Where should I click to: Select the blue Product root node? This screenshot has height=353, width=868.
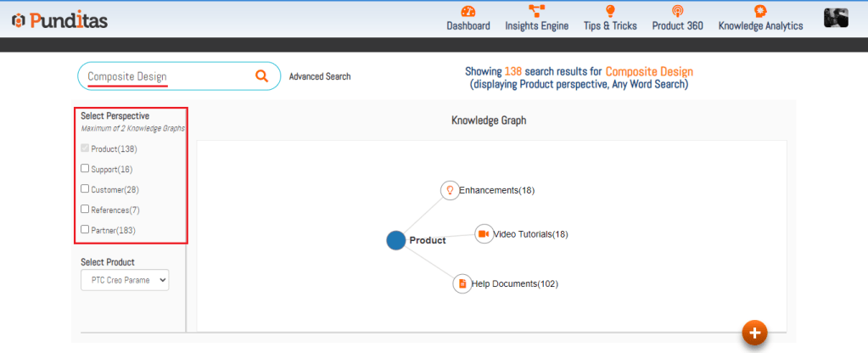pos(395,240)
